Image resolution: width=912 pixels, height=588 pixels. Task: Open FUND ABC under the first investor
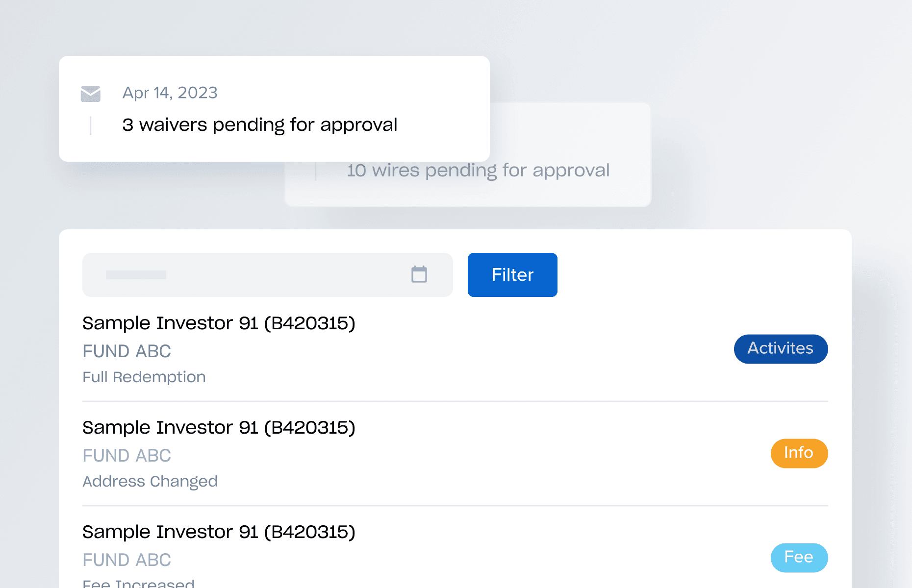point(127,351)
